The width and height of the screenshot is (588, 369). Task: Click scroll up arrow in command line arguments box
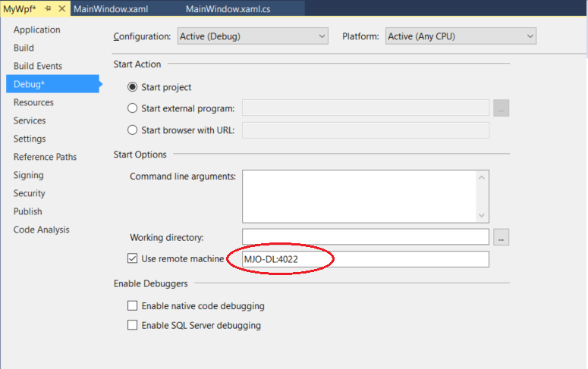(480, 178)
